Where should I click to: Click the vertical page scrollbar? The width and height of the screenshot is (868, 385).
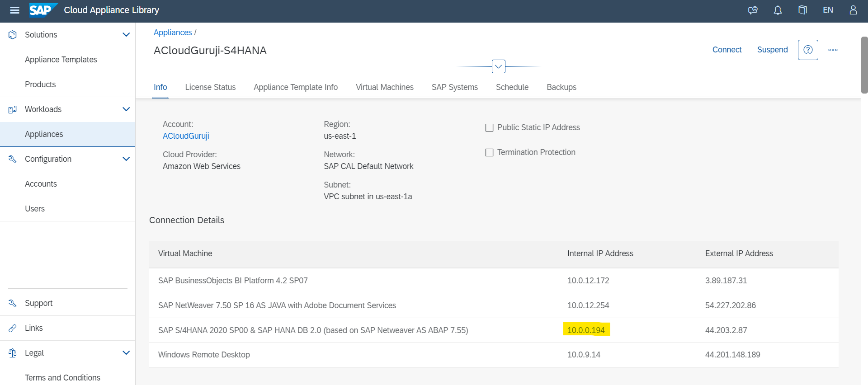click(x=864, y=65)
